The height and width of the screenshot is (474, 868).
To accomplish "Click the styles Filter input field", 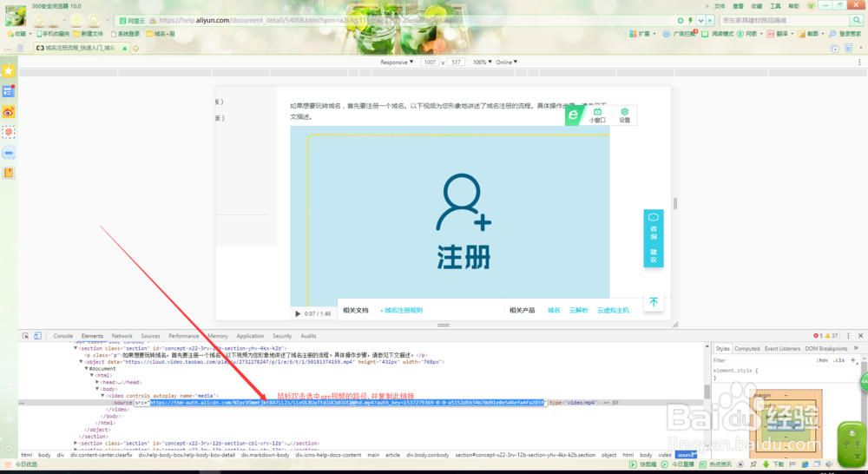I will [762, 360].
